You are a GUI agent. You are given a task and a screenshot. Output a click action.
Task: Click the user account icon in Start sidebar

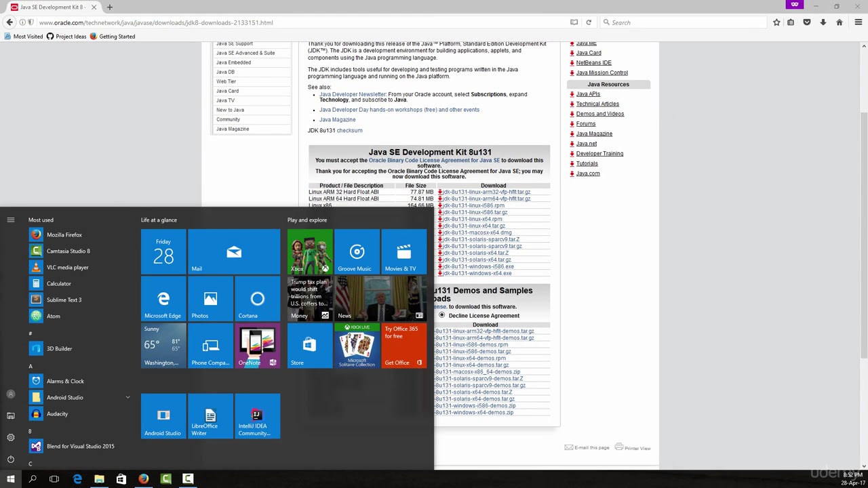[x=11, y=394]
